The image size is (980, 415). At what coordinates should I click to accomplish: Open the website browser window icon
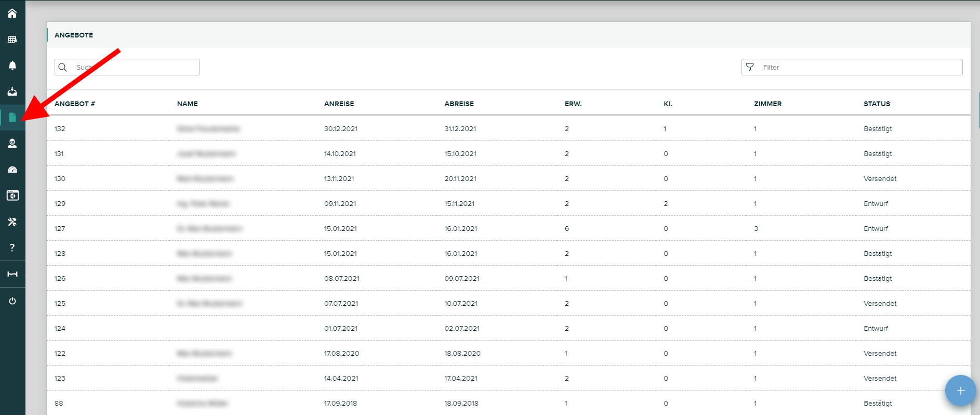[12, 196]
